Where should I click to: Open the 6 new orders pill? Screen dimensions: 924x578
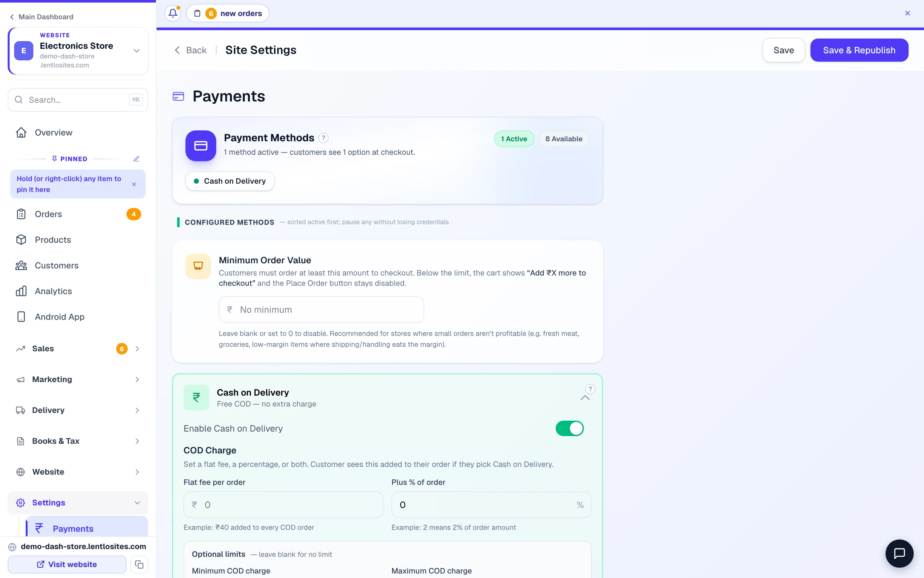pos(227,13)
